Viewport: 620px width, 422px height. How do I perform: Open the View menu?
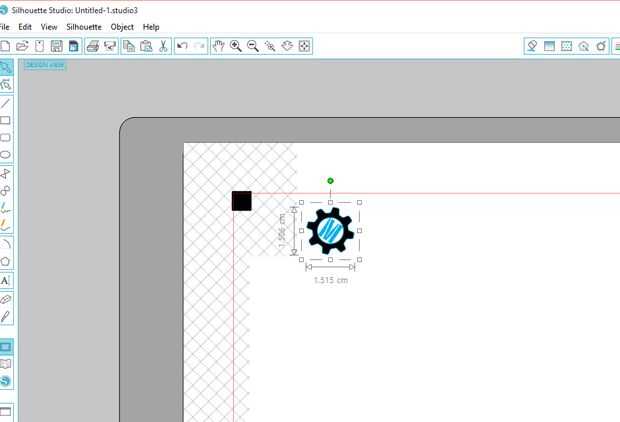[49, 27]
